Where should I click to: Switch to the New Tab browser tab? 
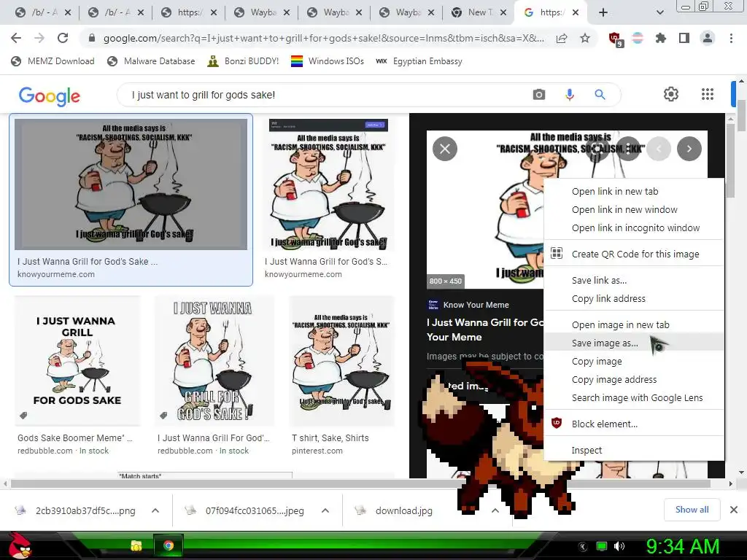pos(478,13)
